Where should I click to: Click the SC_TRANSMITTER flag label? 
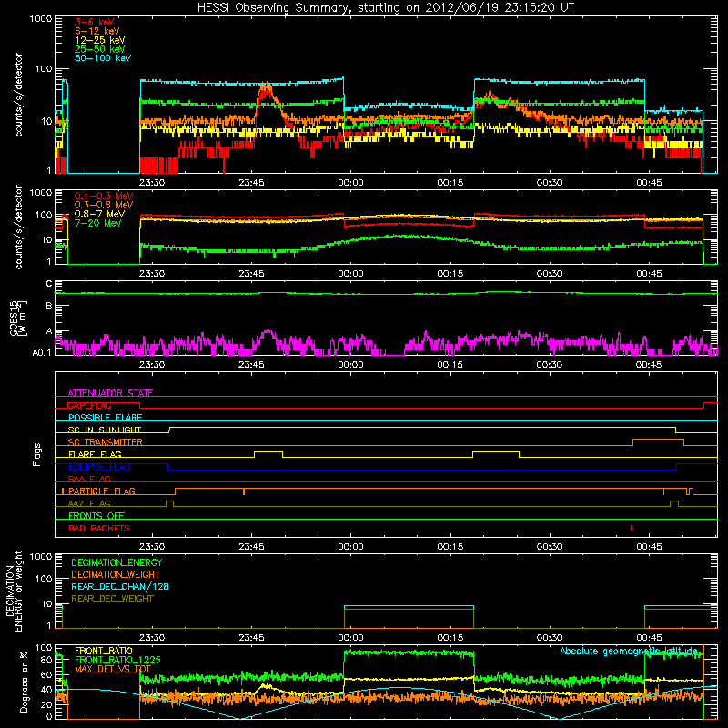[x=106, y=441]
